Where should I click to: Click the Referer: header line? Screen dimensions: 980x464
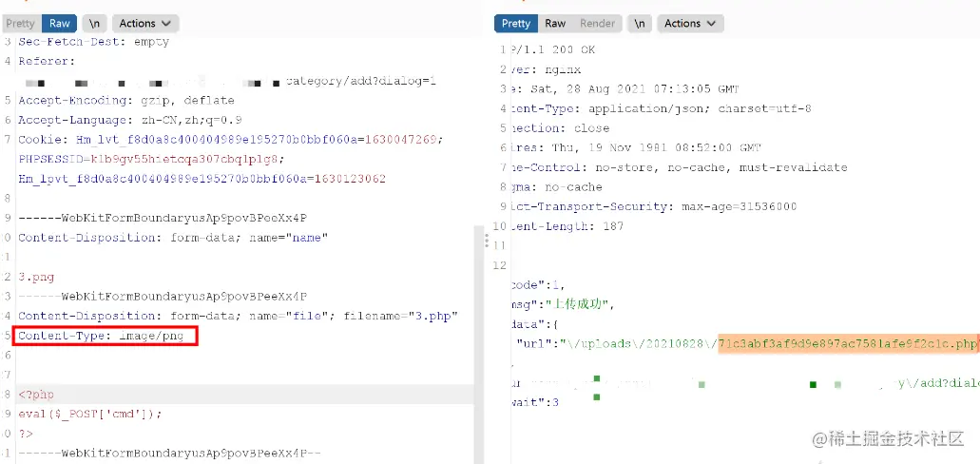coord(47,61)
